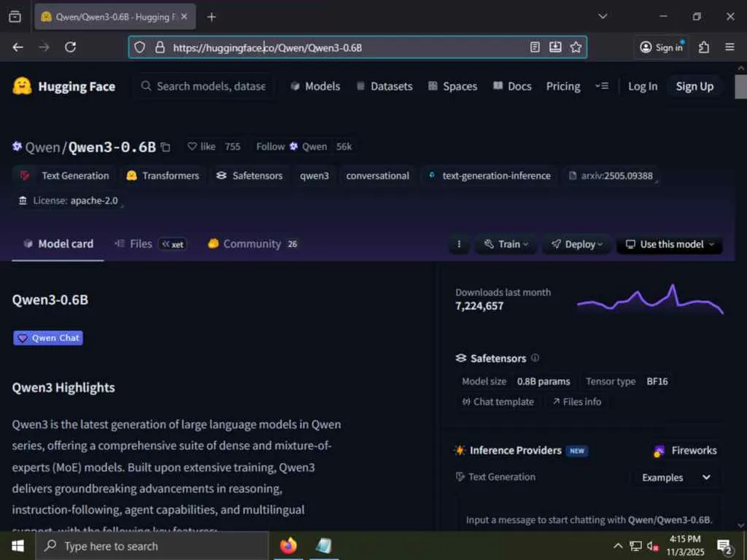Bookmark this page with the star icon

(576, 47)
